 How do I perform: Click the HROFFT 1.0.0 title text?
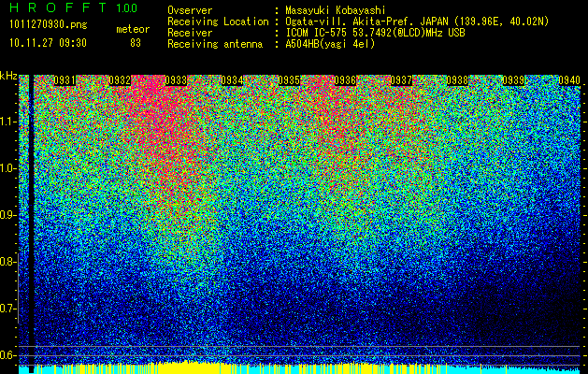(74, 7)
